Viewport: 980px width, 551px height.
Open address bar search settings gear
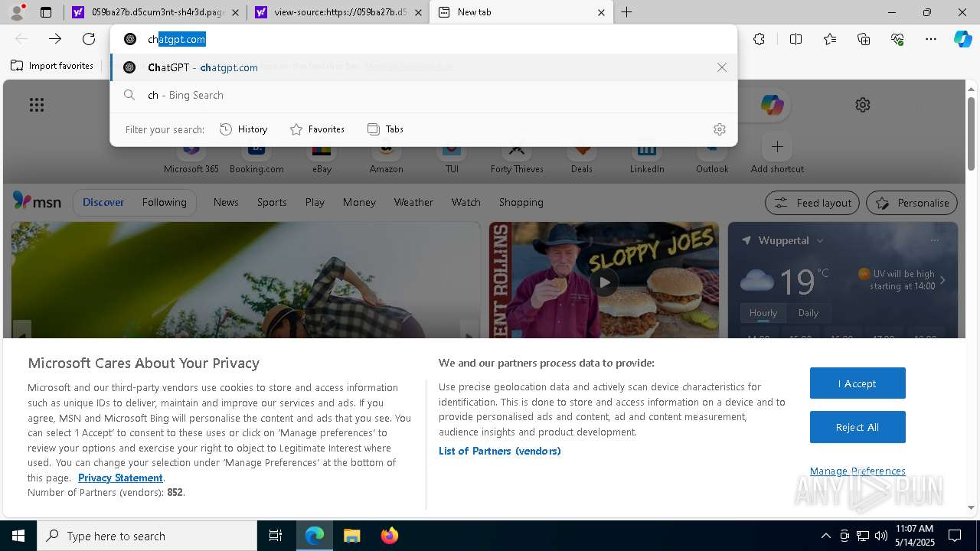719,129
